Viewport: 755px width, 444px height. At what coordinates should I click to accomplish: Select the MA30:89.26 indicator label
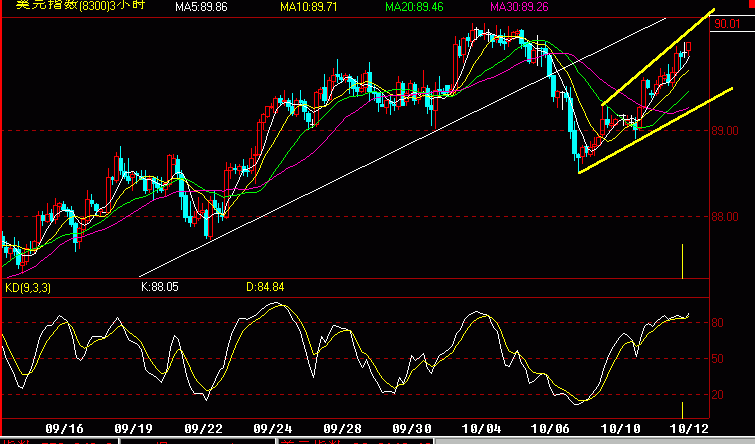(x=519, y=7)
